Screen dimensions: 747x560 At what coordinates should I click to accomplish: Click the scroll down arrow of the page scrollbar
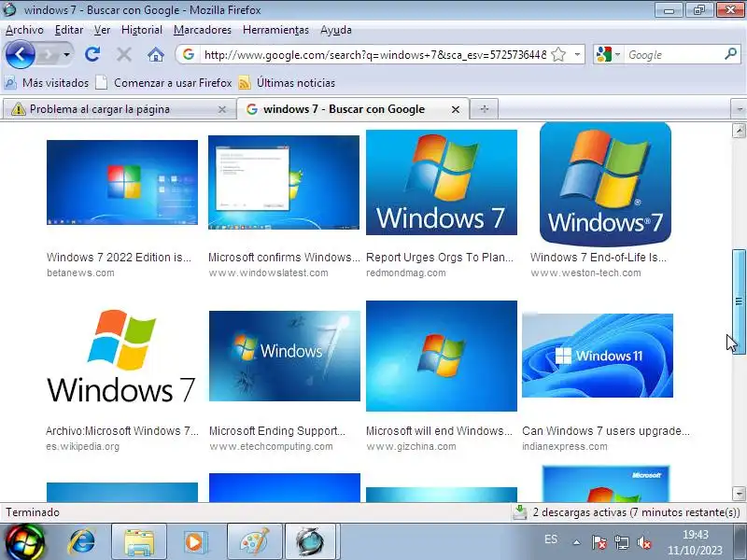click(739, 494)
